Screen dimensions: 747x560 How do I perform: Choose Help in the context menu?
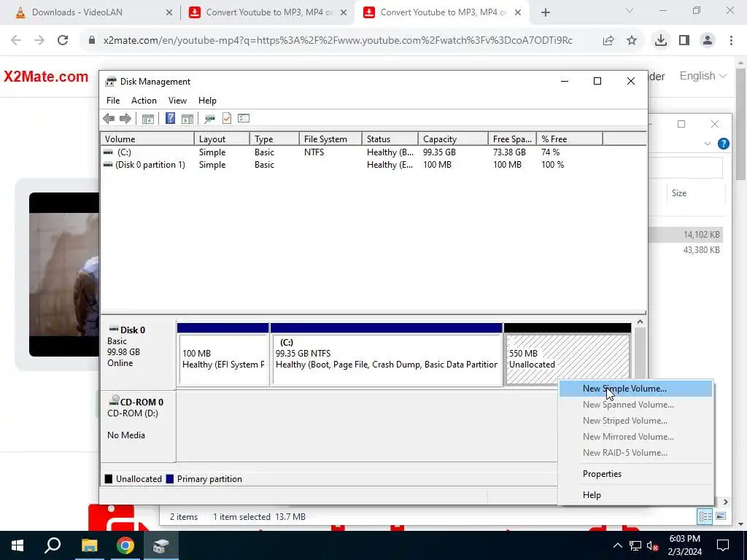pos(635,495)
